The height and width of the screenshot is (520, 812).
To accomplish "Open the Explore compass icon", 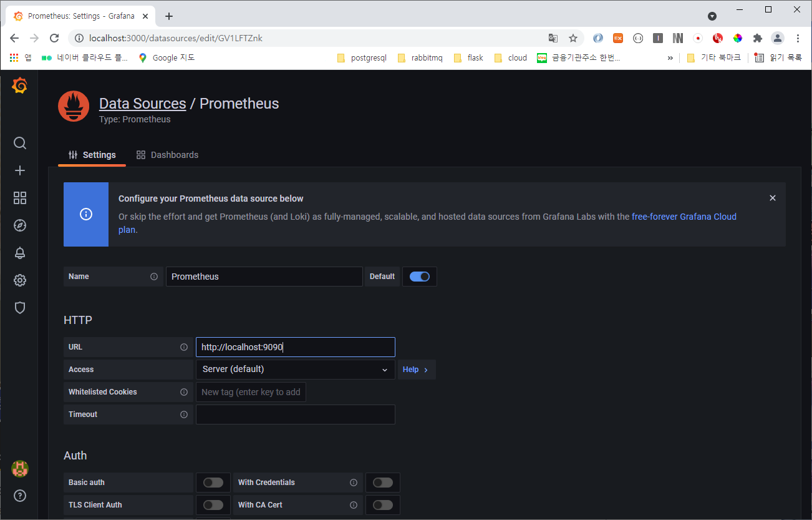I will (x=20, y=225).
